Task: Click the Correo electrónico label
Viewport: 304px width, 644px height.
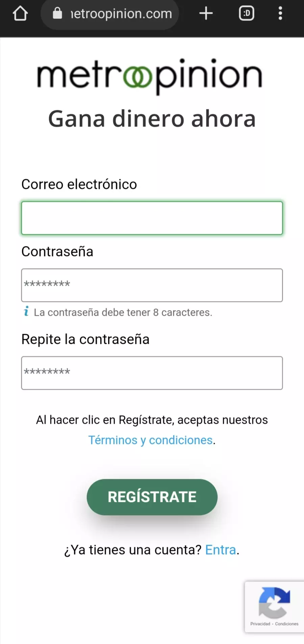Action: coord(79,184)
